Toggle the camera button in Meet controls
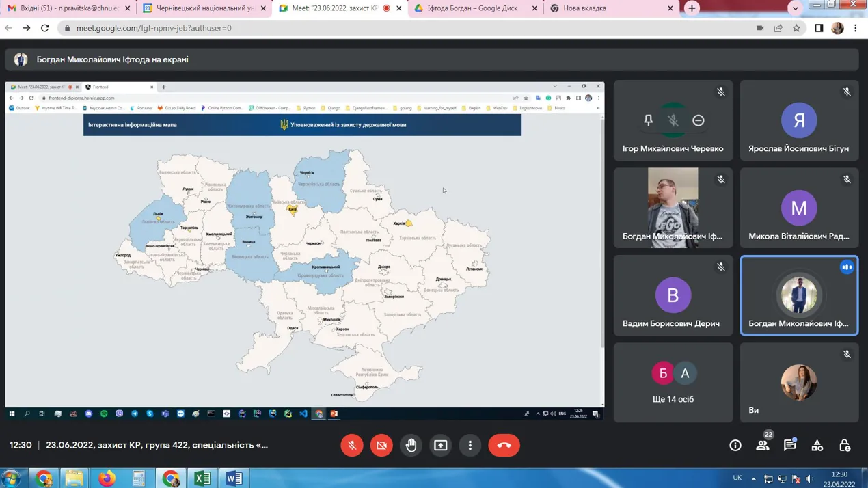Image resolution: width=868 pixels, height=488 pixels. pos(381,446)
